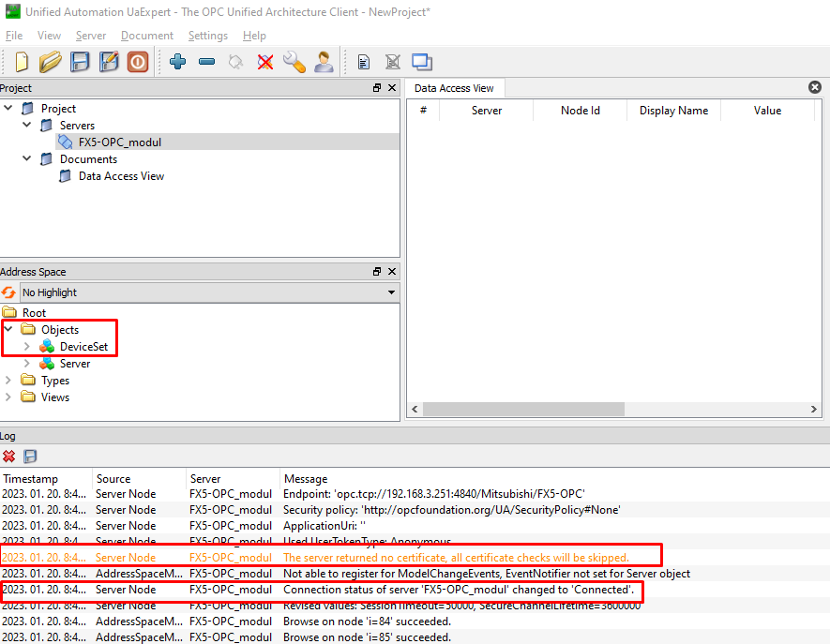Collapse the Servers tree node
The width and height of the screenshot is (830, 644).
tap(27, 125)
